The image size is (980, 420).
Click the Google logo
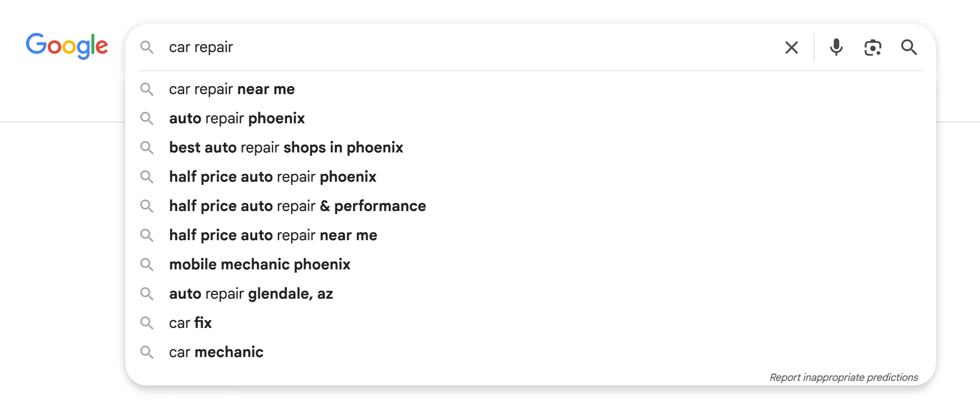point(67,45)
